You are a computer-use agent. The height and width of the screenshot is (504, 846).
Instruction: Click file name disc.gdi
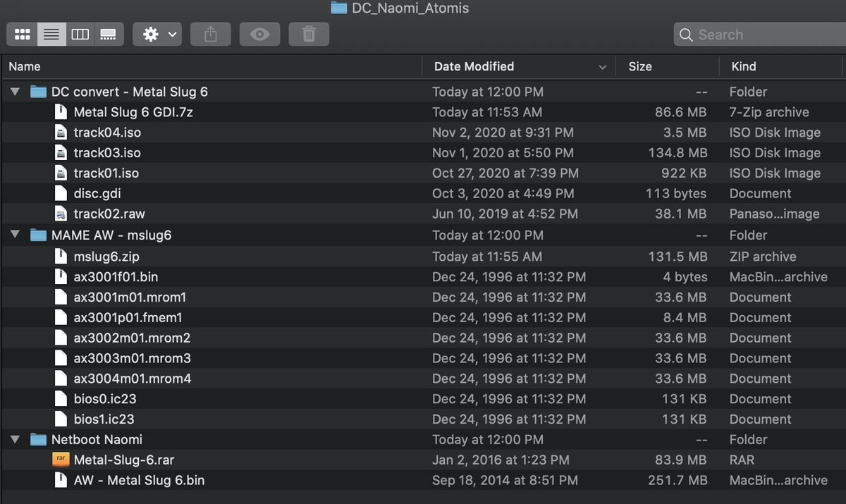coord(97,193)
